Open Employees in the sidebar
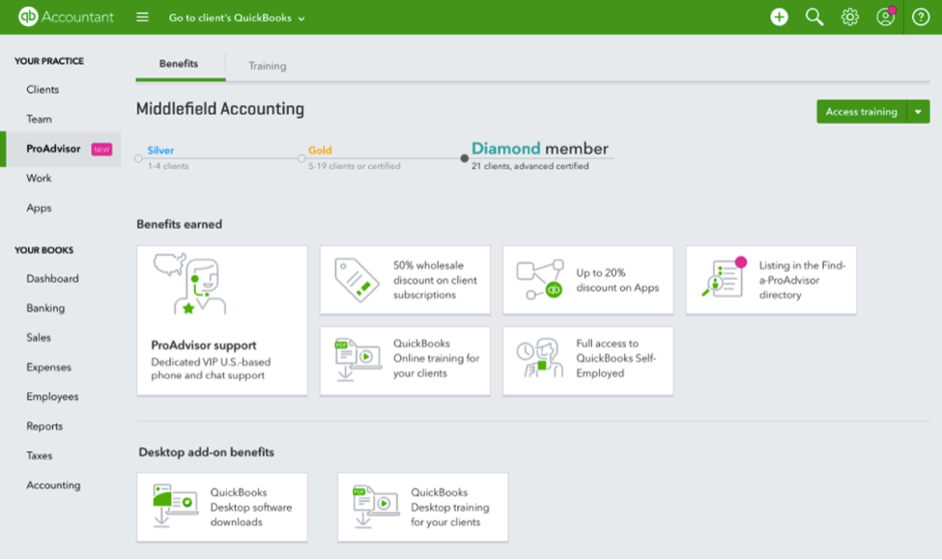 point(52,397)
